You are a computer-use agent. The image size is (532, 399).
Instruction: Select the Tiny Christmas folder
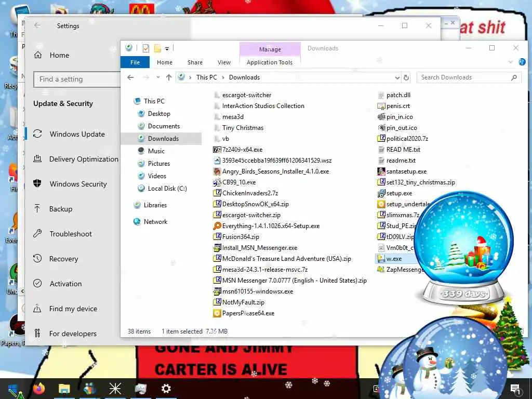(243, 128)
